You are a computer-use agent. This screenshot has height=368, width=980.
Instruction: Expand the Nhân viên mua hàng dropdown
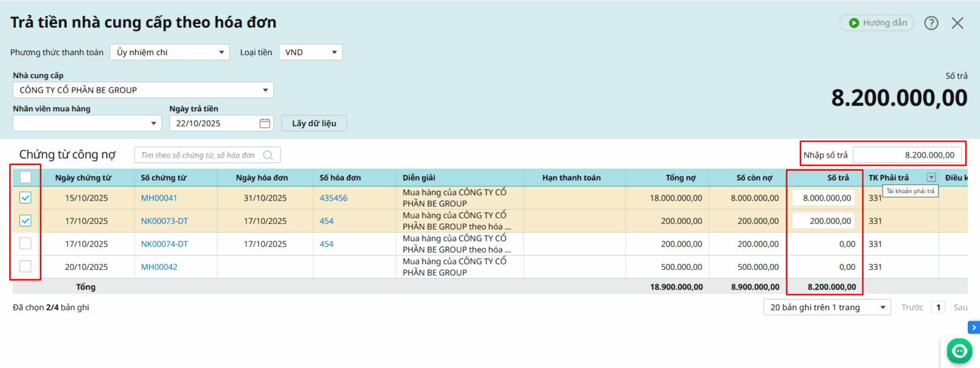click(x=87, y=123)
